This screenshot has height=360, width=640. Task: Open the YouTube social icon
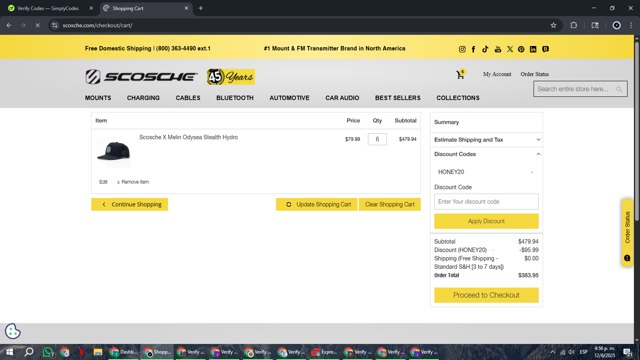click(x=498, y=49)
